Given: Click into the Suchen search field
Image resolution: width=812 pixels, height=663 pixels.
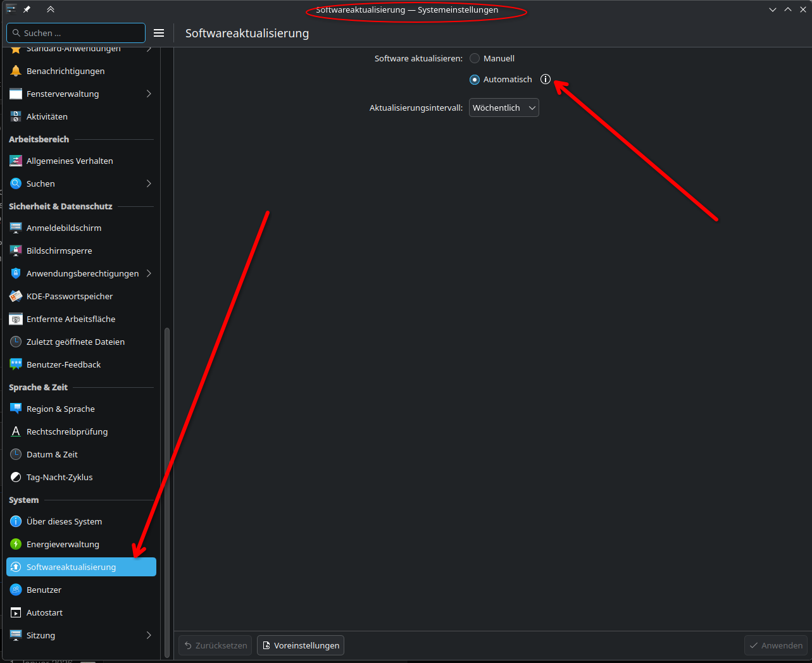Looking at the screenshot, I should point(76,33).
